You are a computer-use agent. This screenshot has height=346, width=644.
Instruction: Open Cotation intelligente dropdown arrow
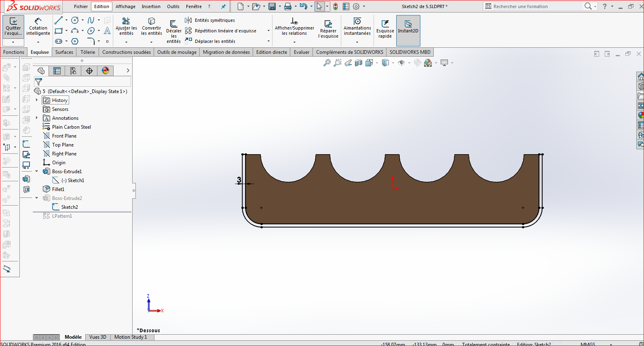point(38,42)
